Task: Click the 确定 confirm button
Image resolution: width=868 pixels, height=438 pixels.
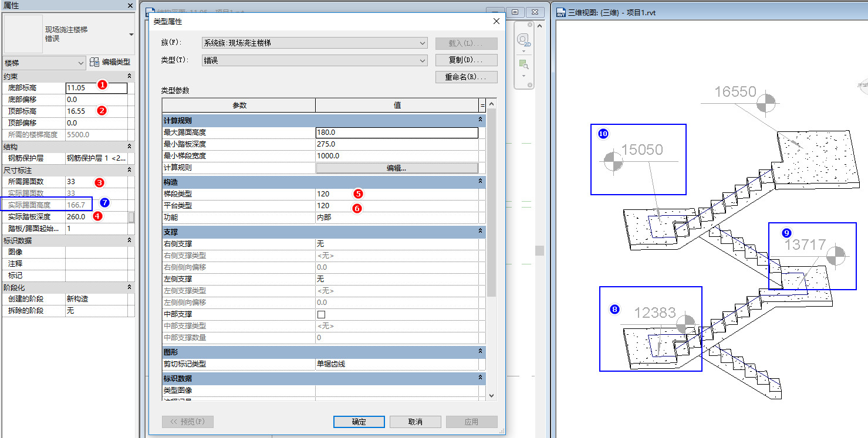Action: (x=359, y=422)
